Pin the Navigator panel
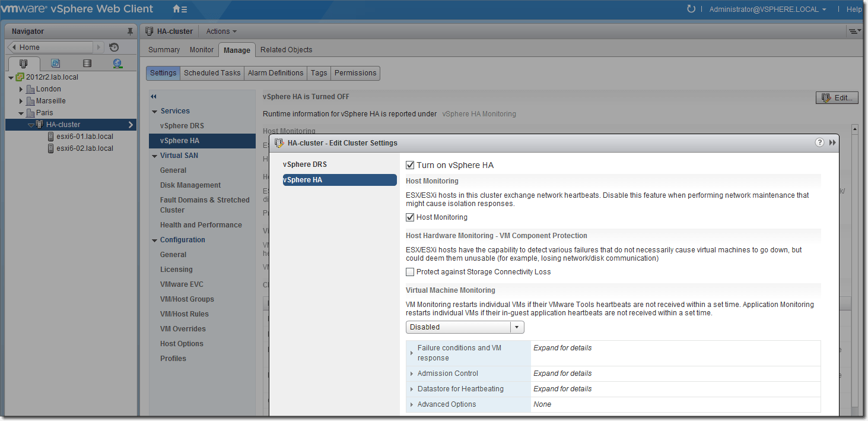The height and width of the screenshot is (421, 868). (130, 31)
